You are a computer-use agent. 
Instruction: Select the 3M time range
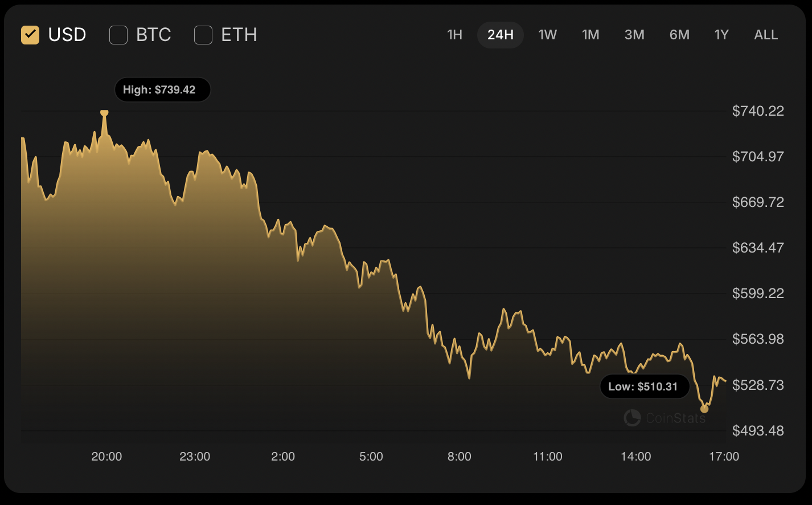coord(634,35)
